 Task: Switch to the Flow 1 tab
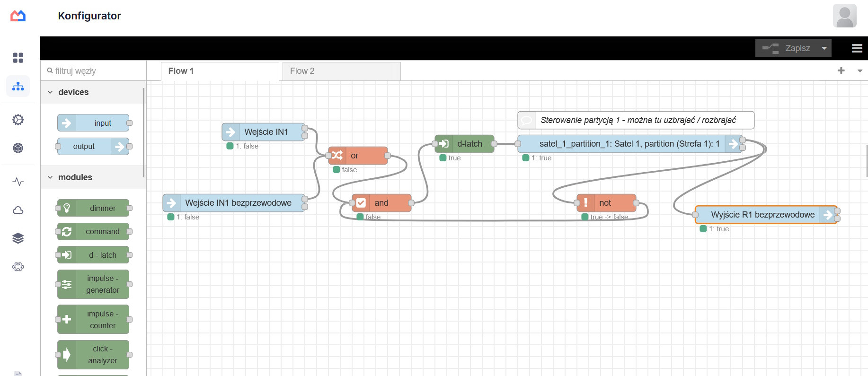(220, 71)
